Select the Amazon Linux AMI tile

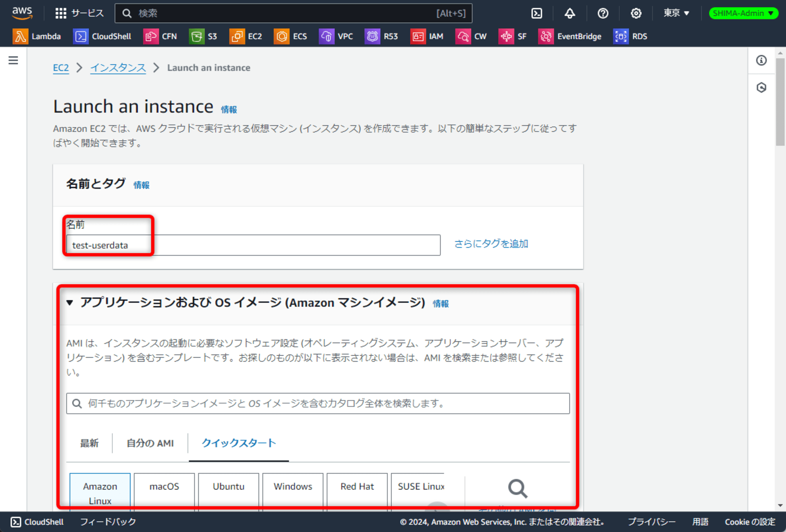tap(100, 492)
